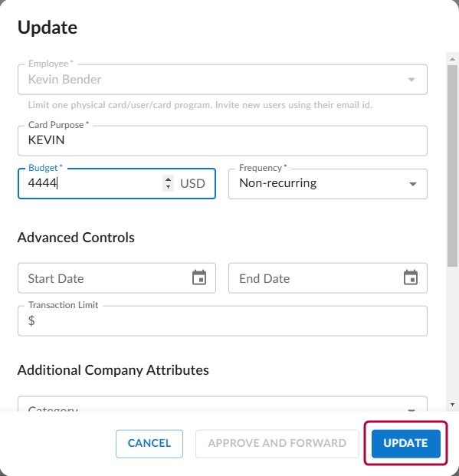Open the End Date calendar picker
459x476 pixels.
(411, 277)
